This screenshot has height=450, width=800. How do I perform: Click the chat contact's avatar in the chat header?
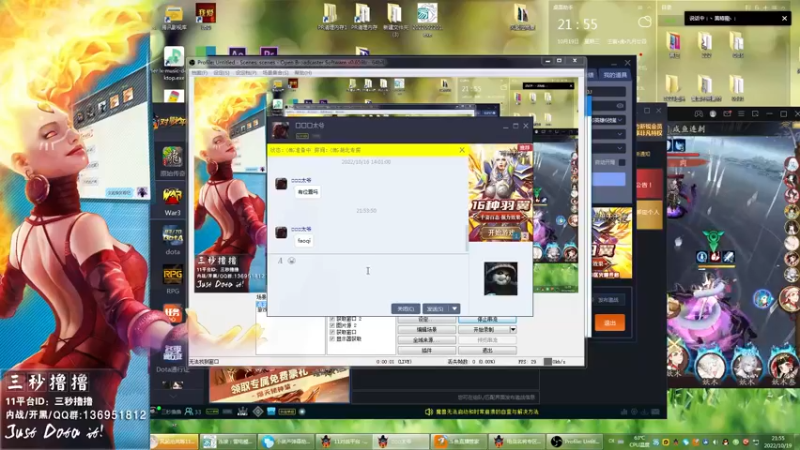point(280,130)
